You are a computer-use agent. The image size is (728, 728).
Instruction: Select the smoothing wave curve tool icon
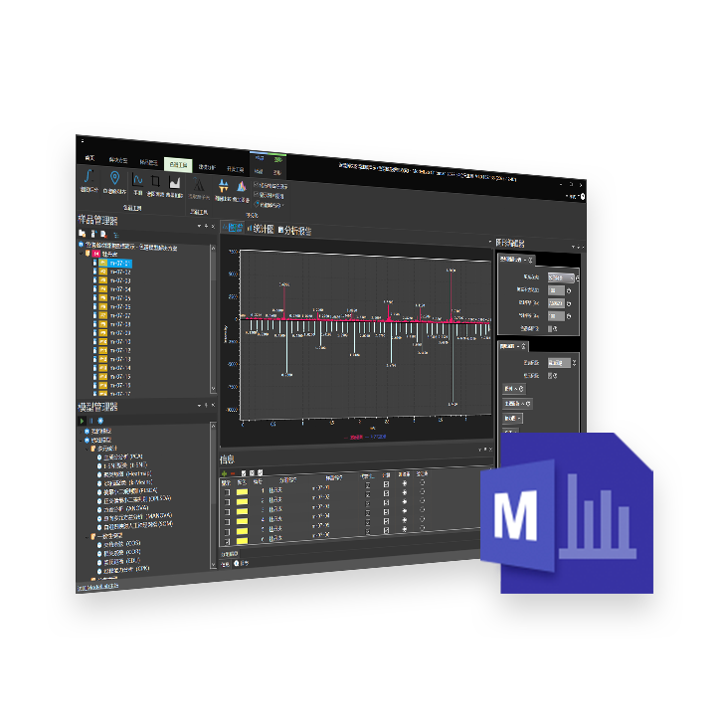coord(137,180)
